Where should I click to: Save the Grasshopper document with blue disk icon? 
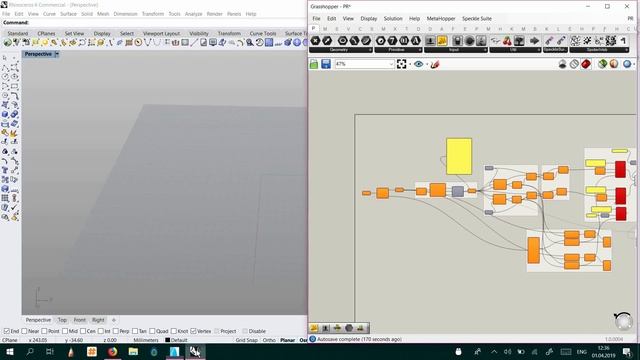[326, 64]
